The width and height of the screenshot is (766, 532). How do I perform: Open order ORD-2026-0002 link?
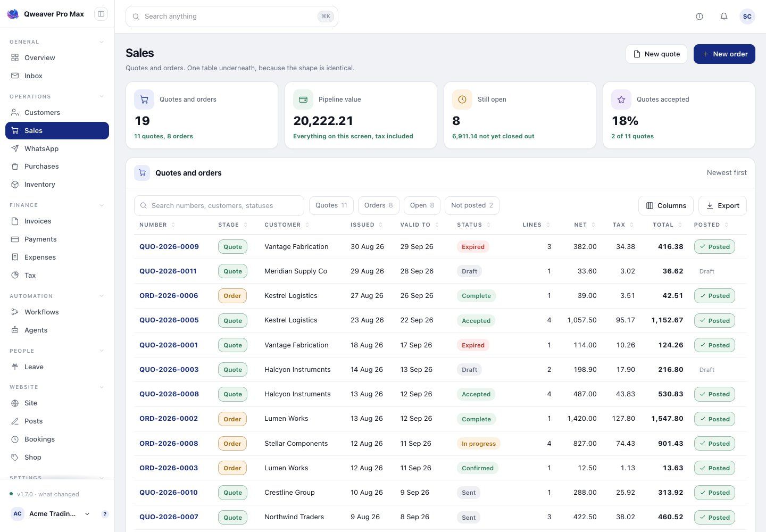coord(169,418)
